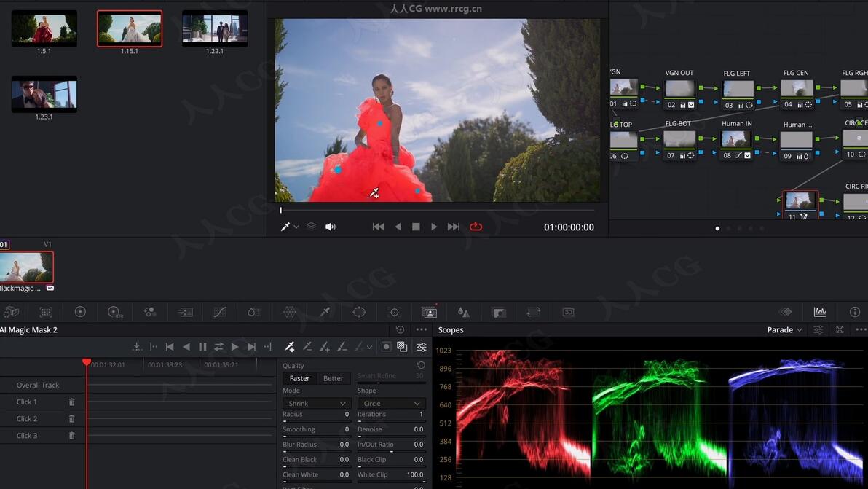Adjust the Radius slider
The height and width of the screenshot is (489, 868).
(x=316, y=421)
